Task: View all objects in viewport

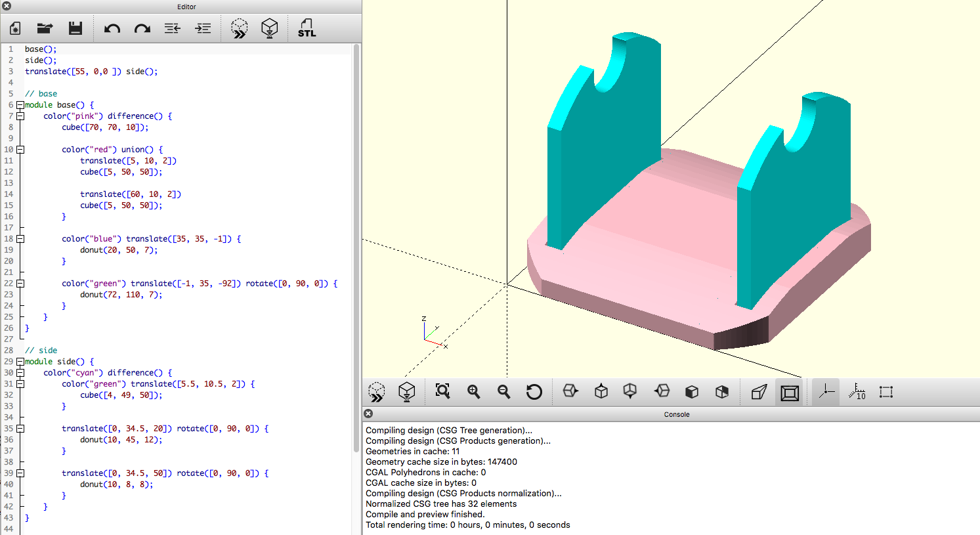Action: coord(443,392)
